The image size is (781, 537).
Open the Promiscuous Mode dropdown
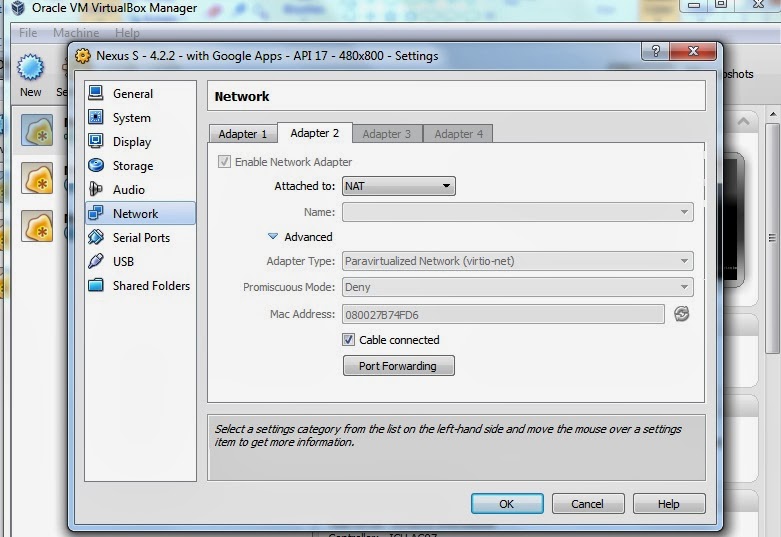[x=518, y=287]
